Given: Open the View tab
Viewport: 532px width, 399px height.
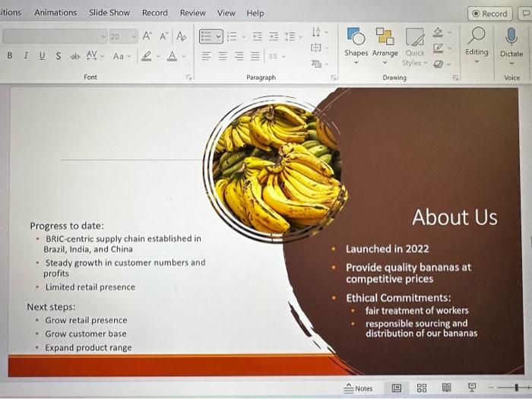Looking at the screenshot, I should point(226,13).
